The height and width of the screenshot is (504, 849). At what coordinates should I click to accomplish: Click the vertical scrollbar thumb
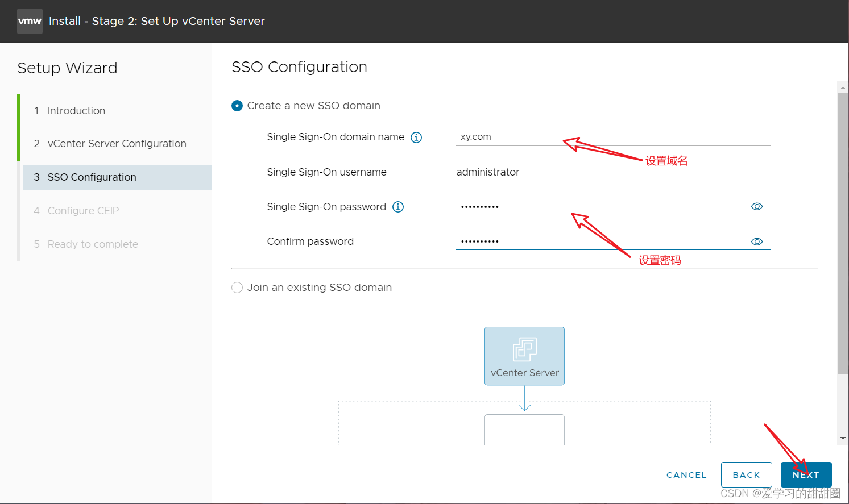843,233
